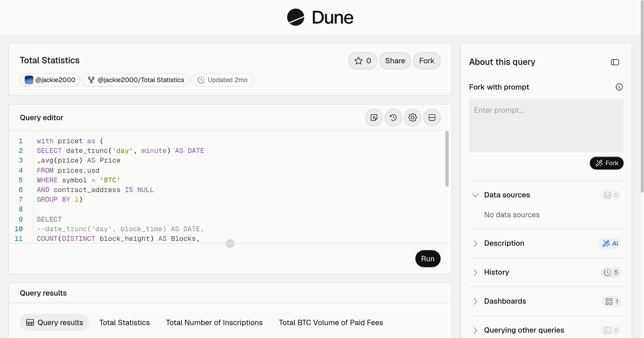Click code line 4 'FROM prices.usd'
Image resolution: width=644 pixels, height=338 pixels.
click(68, 170)
